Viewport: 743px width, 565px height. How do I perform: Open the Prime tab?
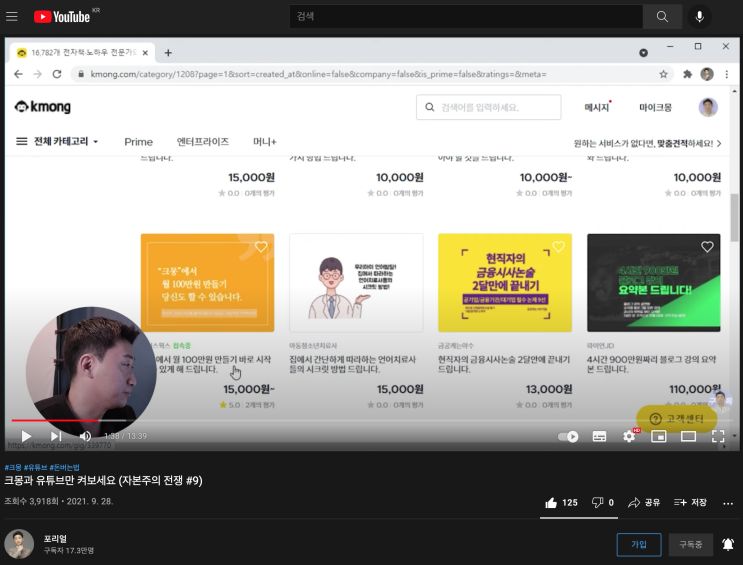point(138,142)
